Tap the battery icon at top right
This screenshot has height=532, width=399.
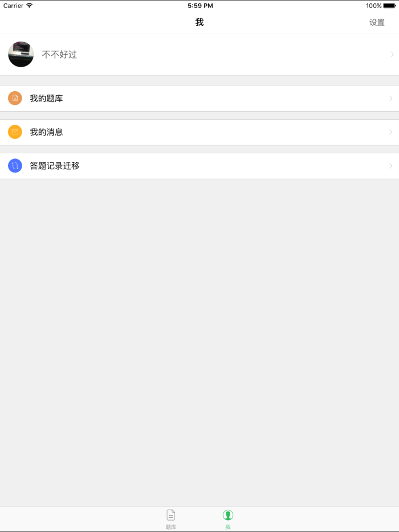[389, 6]
